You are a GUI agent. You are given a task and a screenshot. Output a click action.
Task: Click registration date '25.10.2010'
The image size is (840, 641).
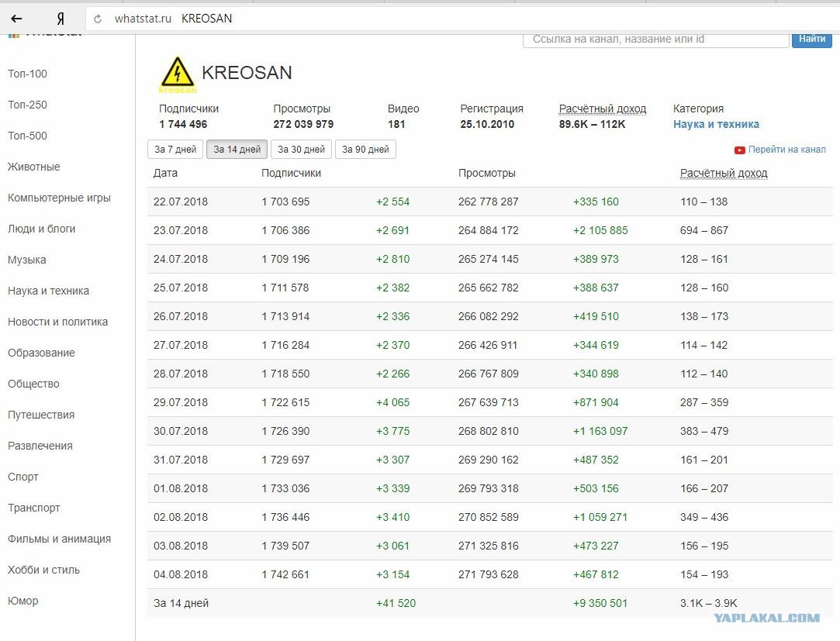coord(487,124)
